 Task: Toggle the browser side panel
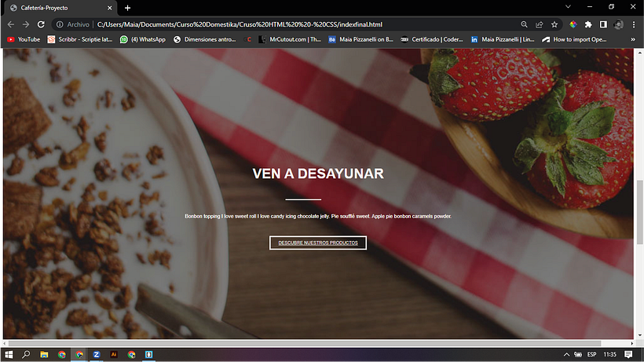tap(603, 24)
